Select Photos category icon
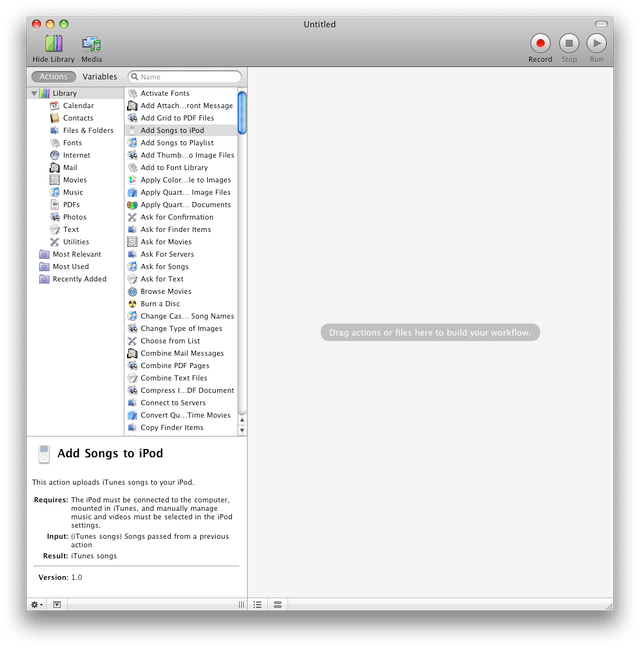Image resolution: width=640 pixels, height=647 pixels. tap(54, 217)
